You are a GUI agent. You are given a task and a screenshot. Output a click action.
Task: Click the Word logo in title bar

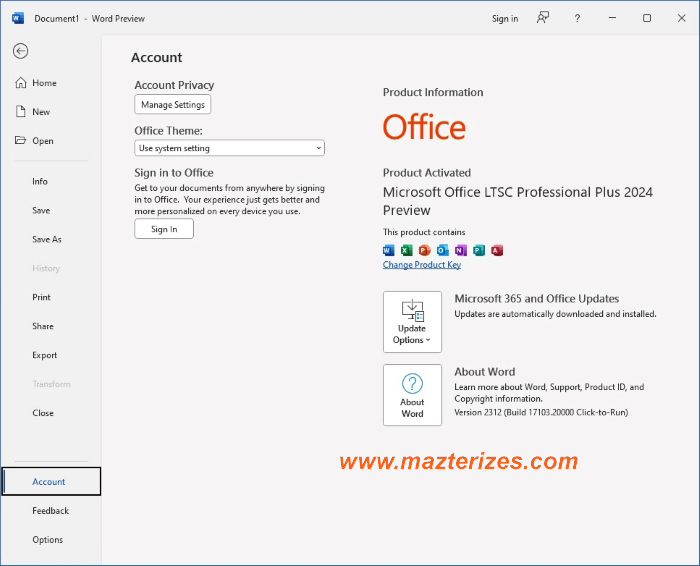pos(18,18)
